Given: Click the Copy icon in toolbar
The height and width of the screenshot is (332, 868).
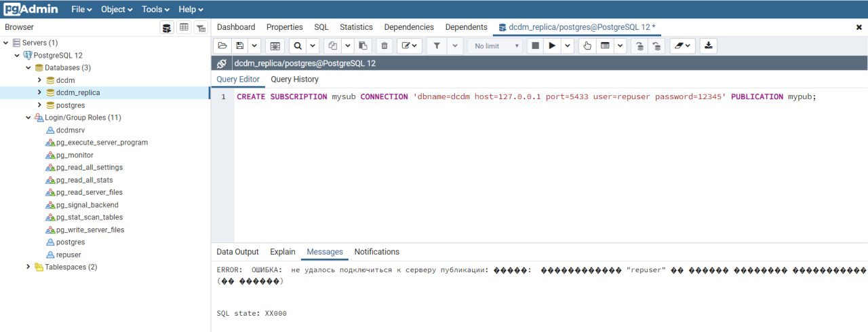Looking at the screenshot, I should [x=332, y=45].
